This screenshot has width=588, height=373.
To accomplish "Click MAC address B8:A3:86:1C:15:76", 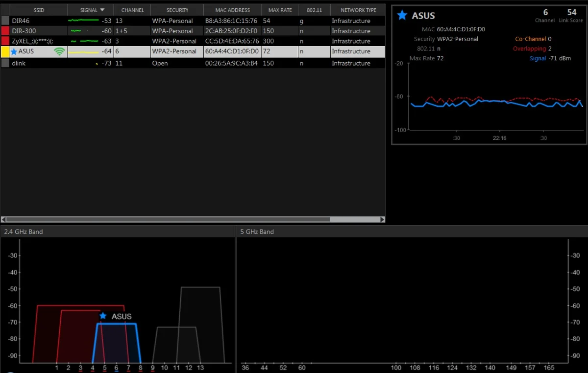I will click(x=231, y=21).
